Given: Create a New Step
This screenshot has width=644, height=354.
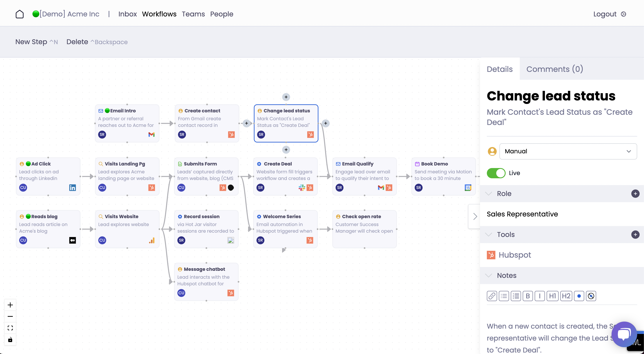Looking at the screenshot, I should pyautogui.click(x=31, y=42).
